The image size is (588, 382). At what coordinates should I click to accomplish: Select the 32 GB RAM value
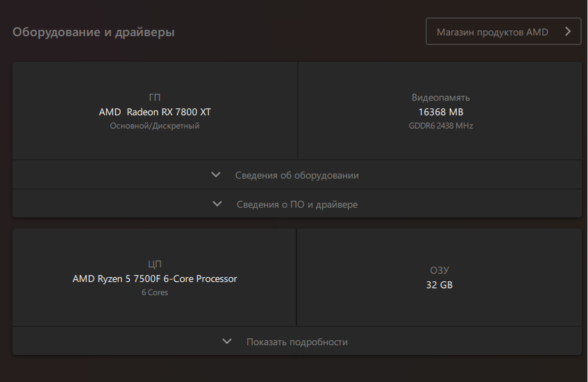tap(439, 285)
